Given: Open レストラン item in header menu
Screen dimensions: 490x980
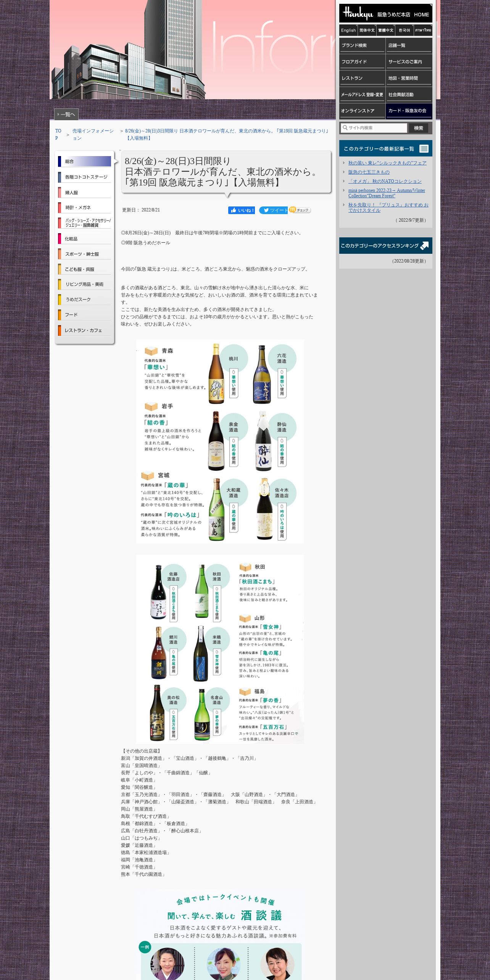Looking at the screenshot, I should [362, 78].
